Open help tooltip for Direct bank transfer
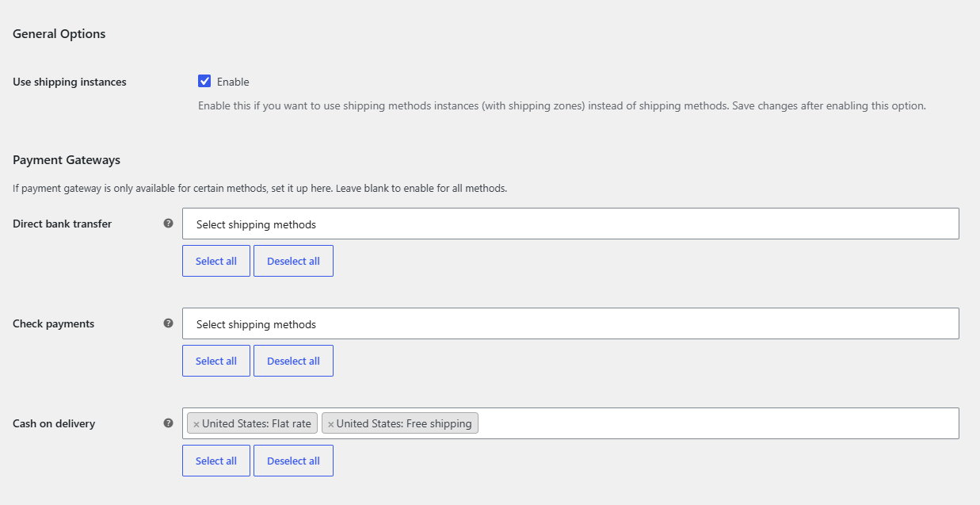 click(168, 224)
